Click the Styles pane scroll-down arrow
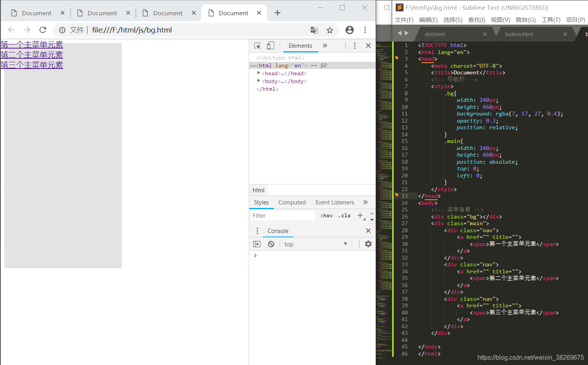This screenshot has height=365, width=588. [372, 219]
